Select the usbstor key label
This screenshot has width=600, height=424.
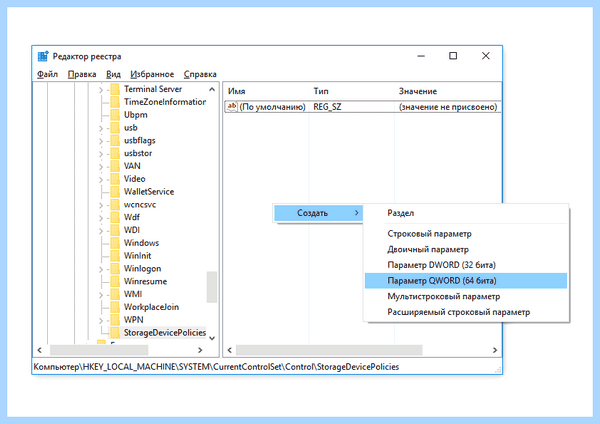pyautogui.click(x=138, y=153)
